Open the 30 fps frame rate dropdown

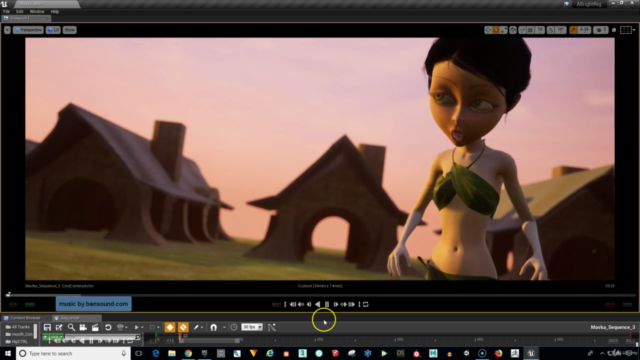coord(252,327)
